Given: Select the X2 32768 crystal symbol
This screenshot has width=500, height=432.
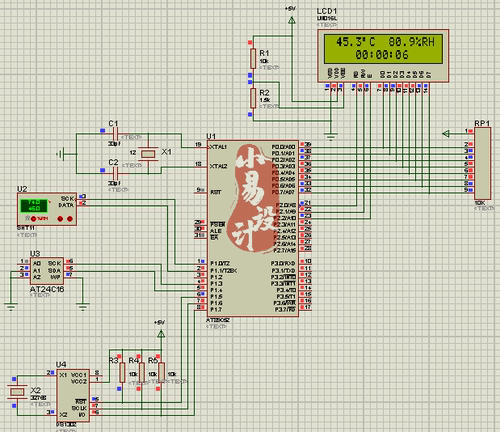Looking at the screenshot, I should coord(17,392).
